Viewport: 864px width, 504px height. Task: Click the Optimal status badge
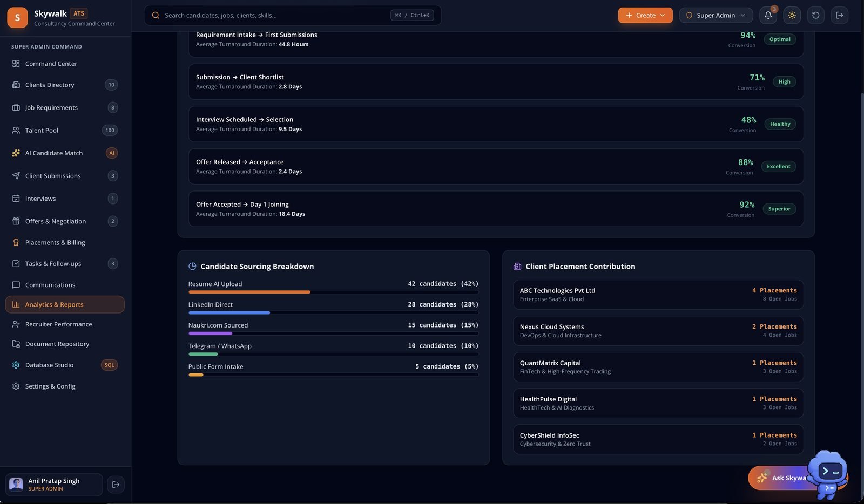[780, 39]
